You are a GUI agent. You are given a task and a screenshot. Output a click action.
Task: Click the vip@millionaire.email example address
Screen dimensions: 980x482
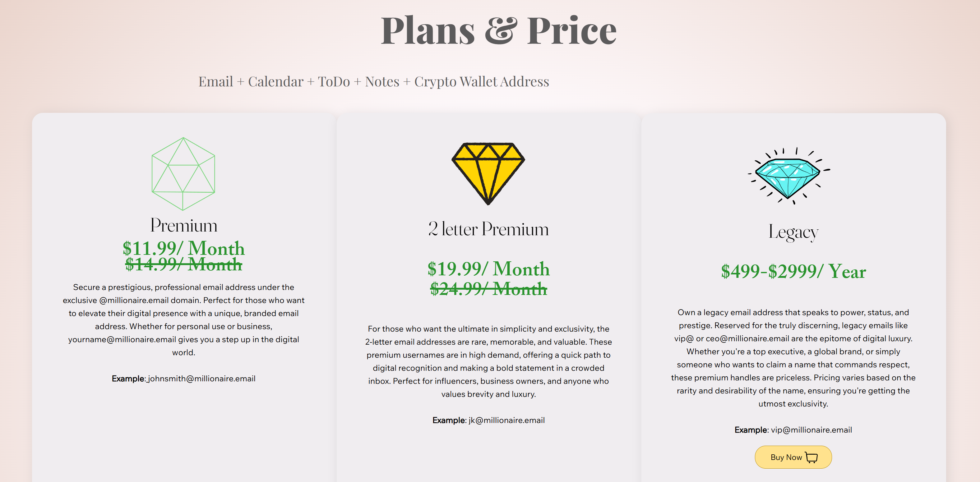click(811, 430)
